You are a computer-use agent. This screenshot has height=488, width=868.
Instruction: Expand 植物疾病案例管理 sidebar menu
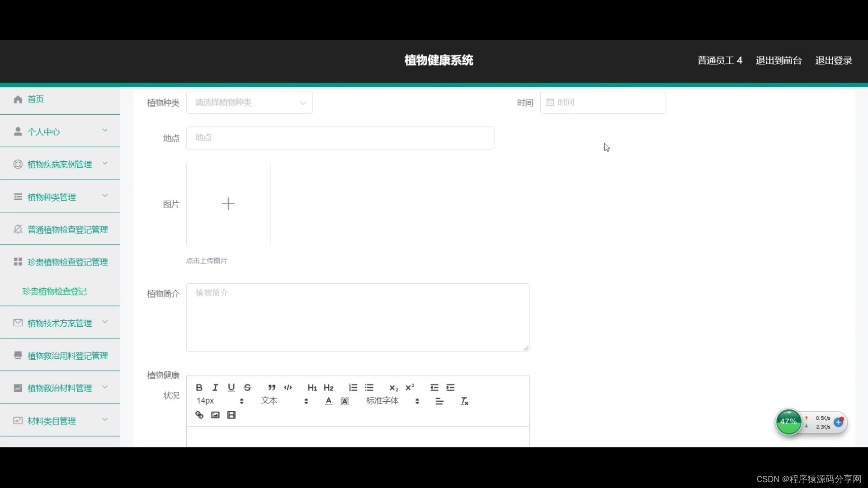[60, 164]
